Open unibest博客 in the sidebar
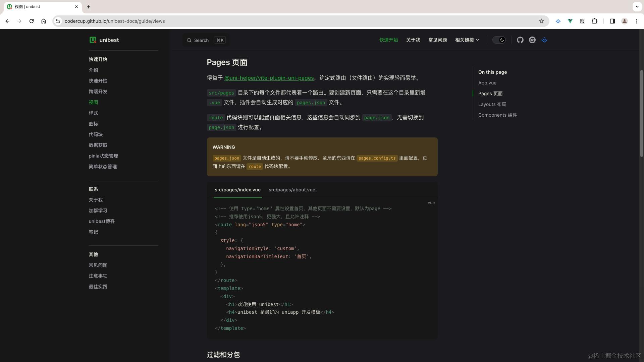644x362 pixels. [x=102, y=222]
